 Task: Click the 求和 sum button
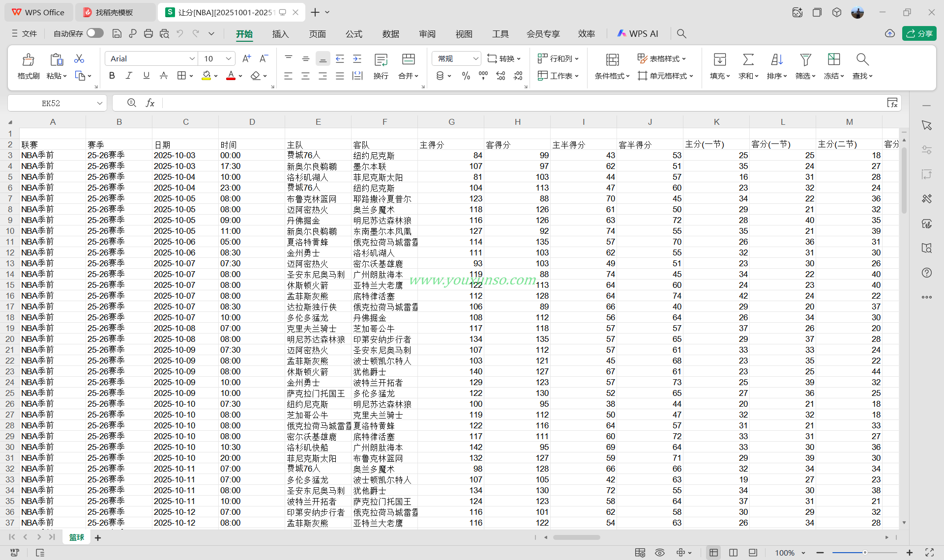tap(748, 66)
